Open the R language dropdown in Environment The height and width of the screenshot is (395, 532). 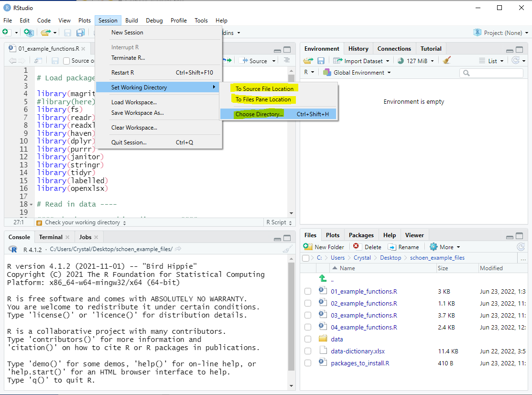309,72
